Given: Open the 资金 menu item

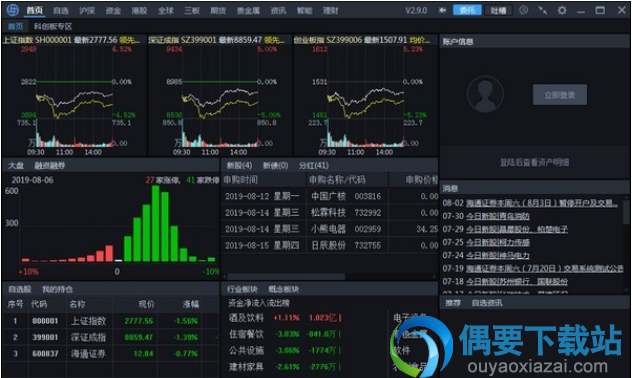Looking at the screenshot, I should (113, 10).
